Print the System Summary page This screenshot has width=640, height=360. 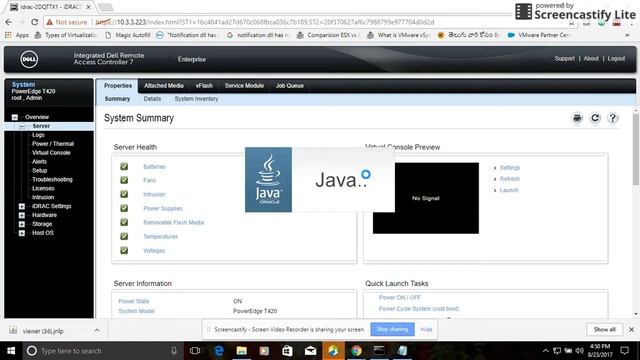577,118
